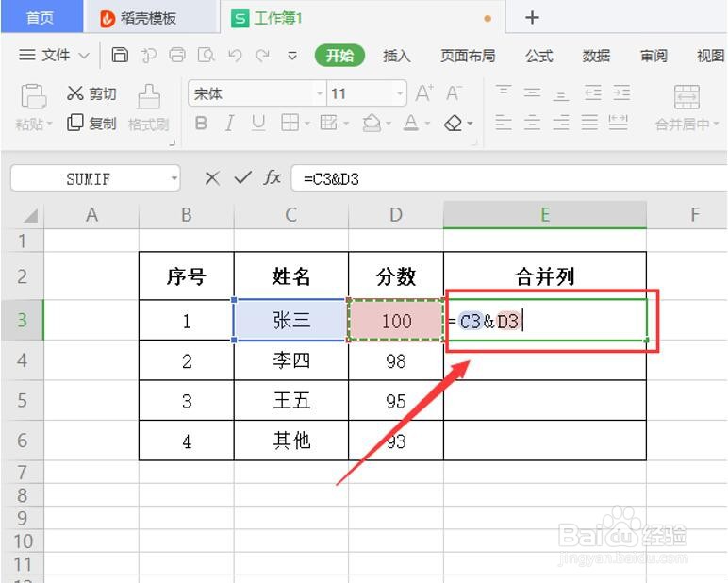Screen dimensions: 728x583
Task: Click header cell 合并列
Action: tap(545, 276)
